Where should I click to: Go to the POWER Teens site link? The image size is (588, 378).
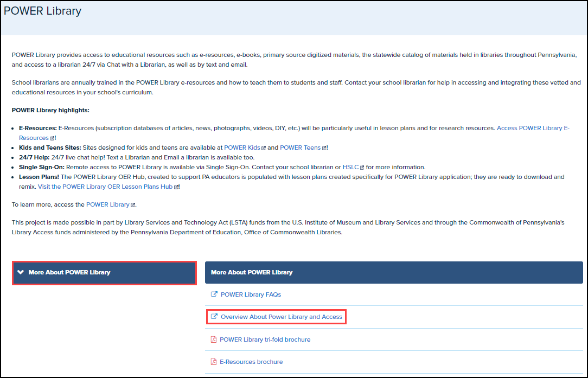[300, 148]
